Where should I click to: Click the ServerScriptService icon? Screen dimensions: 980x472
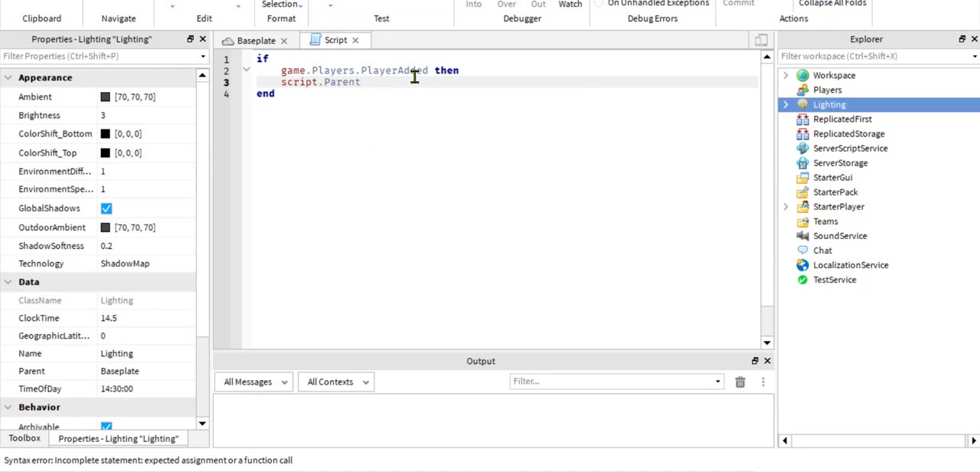click(x=802, y=148)
